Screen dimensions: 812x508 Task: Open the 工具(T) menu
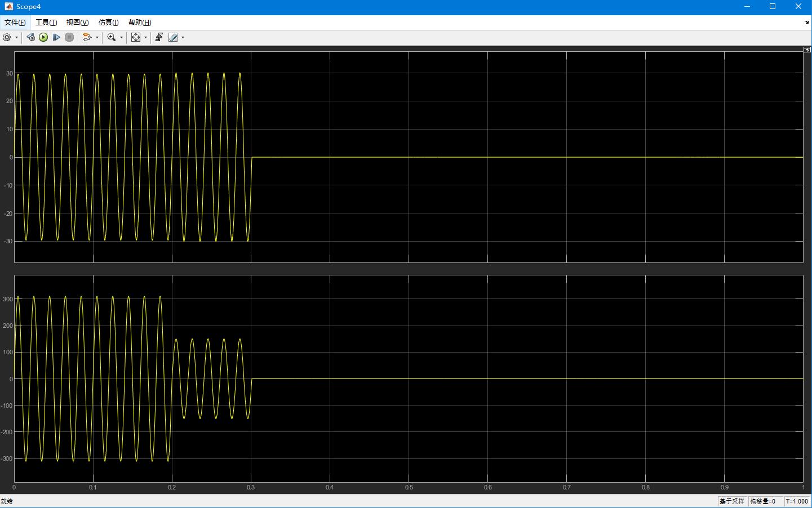[46, 23]
